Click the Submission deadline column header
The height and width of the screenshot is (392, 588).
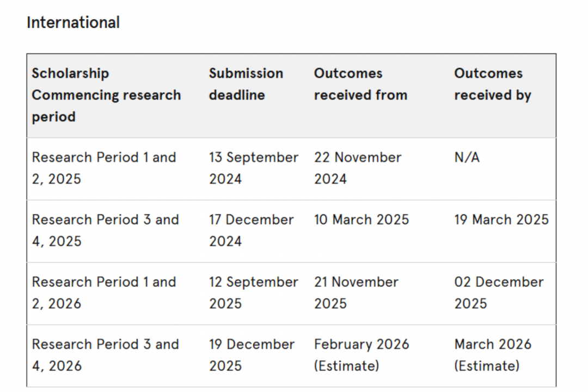click(x=246, y=84)
